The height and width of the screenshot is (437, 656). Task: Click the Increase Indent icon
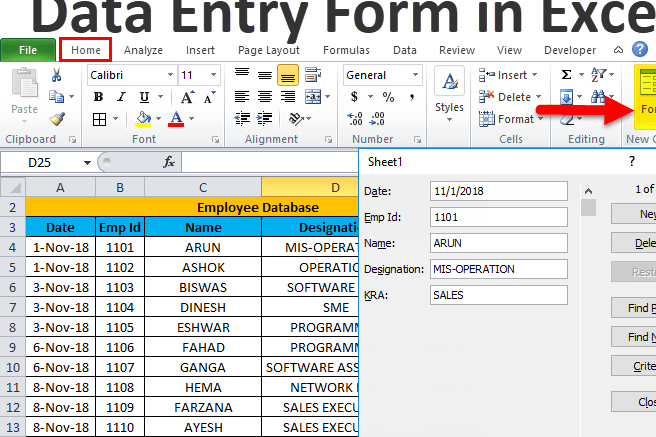[x=264, y=119]
